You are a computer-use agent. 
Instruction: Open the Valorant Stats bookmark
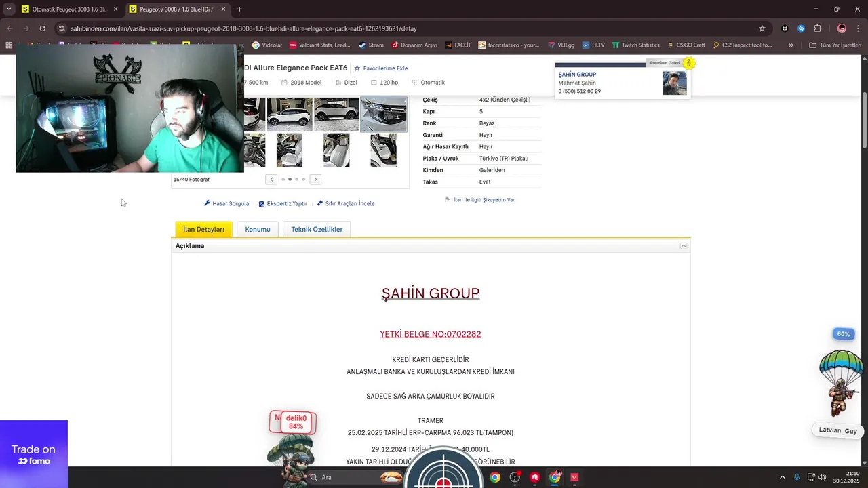pos(319,45)
